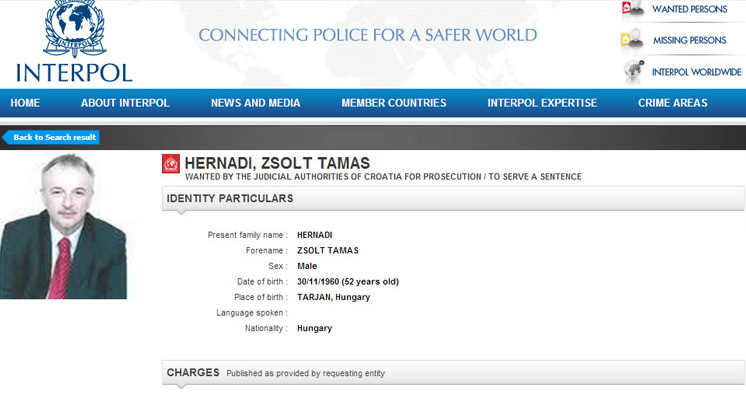Click the INTERPOL globe logo emblem
The height and width of the screenshot is (397, 746).
[x=74, y=29]
